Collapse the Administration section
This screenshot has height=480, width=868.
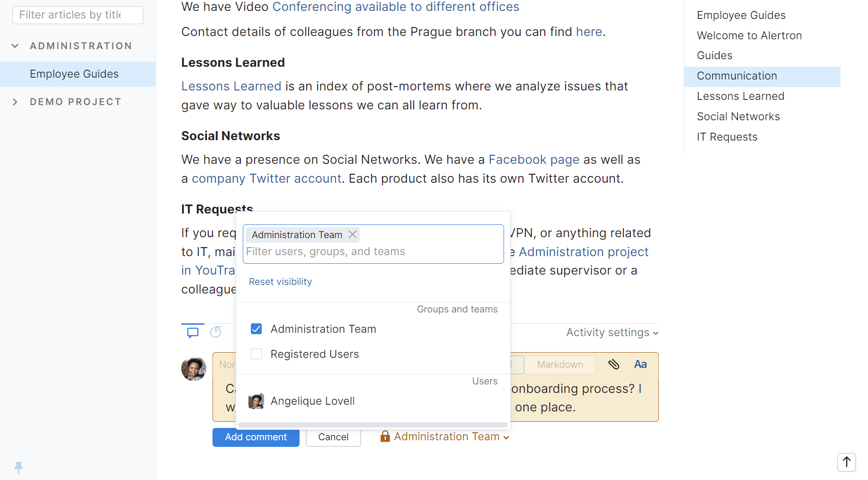[15, 46]
